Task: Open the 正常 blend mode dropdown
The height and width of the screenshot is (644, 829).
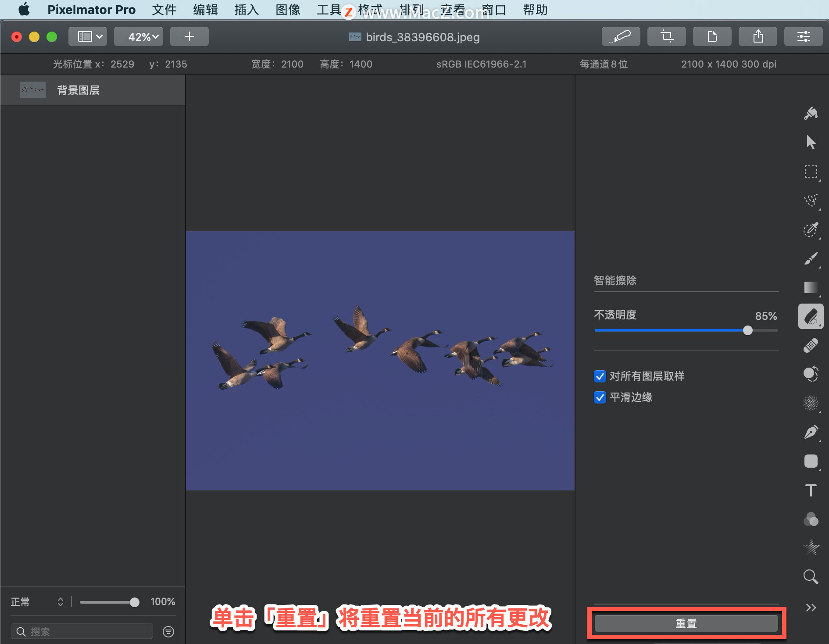Action: [37, 601]
